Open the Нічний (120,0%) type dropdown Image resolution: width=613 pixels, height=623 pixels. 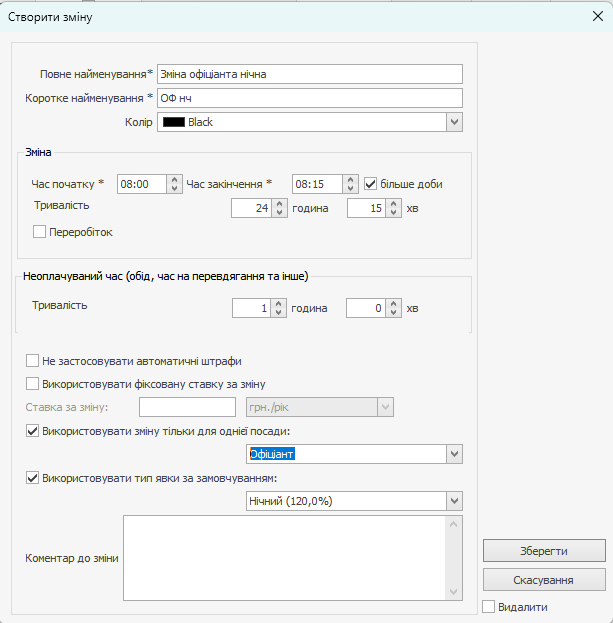[454, 500]
